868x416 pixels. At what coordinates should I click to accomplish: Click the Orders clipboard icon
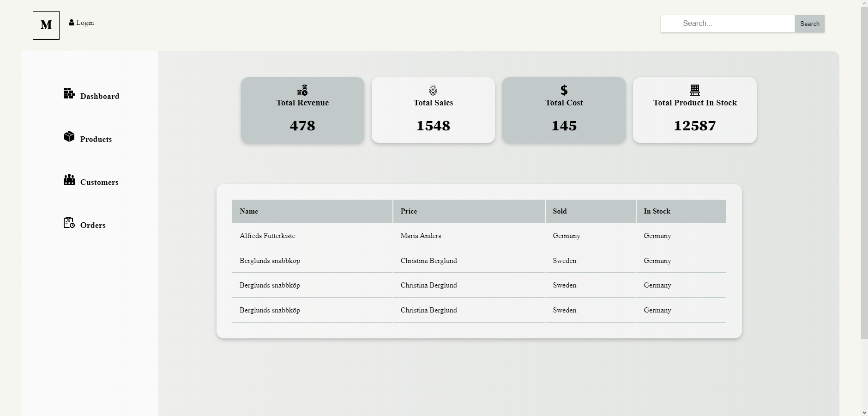pos(69,222)
